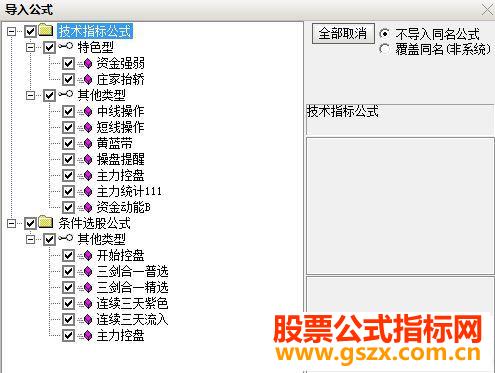Toggle 主力控盘 checkbox under 技术指标公式

pos(68,175)
